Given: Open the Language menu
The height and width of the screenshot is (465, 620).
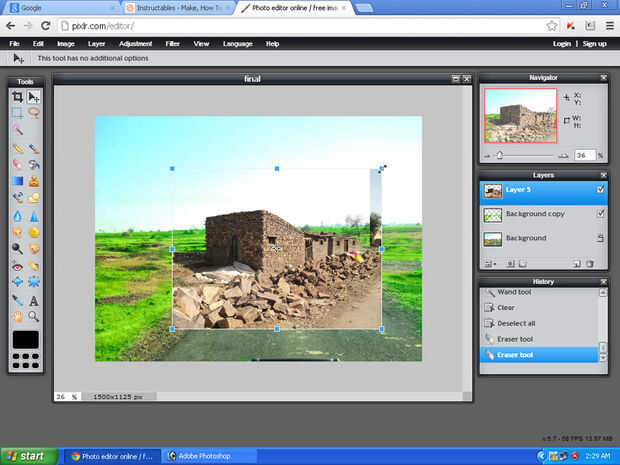Looking at the screenshot, I should 237,44.
